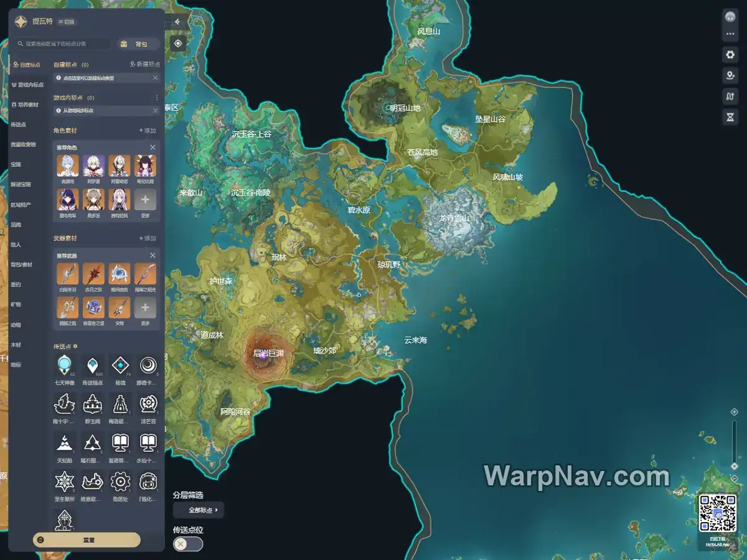747x560 pixels.
Task: Dismiss the 从游戏同步标点 hint
Action: 155,111
